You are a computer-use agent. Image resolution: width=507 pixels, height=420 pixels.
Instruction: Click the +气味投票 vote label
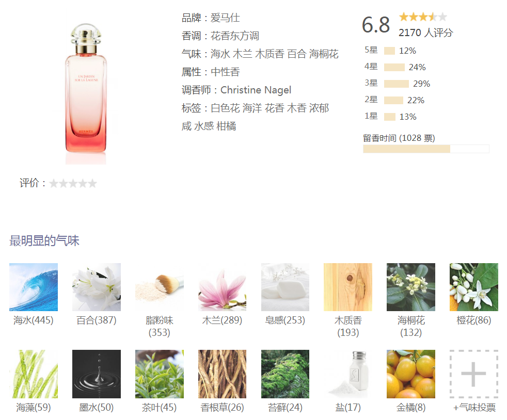tap(474, 408)
